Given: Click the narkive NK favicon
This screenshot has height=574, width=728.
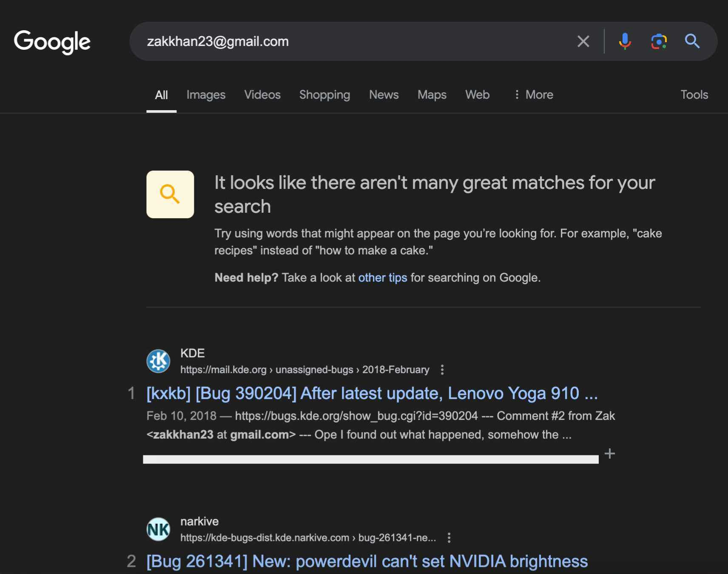Looking at the screenshot, I should pyautogui.click(x=158, y=529).
